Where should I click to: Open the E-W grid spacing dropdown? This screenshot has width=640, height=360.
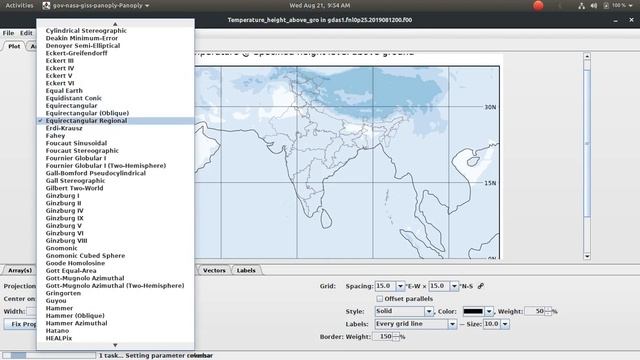400,286
